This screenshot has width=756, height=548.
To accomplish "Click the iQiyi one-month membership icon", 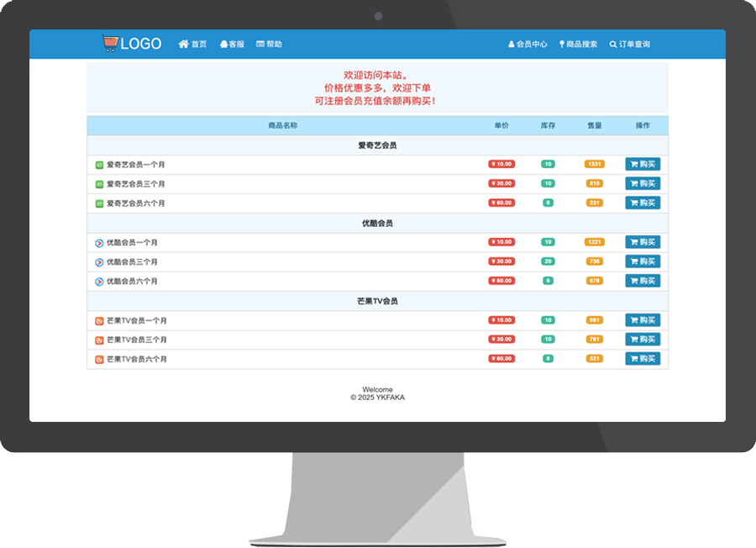I will [99, 165].
